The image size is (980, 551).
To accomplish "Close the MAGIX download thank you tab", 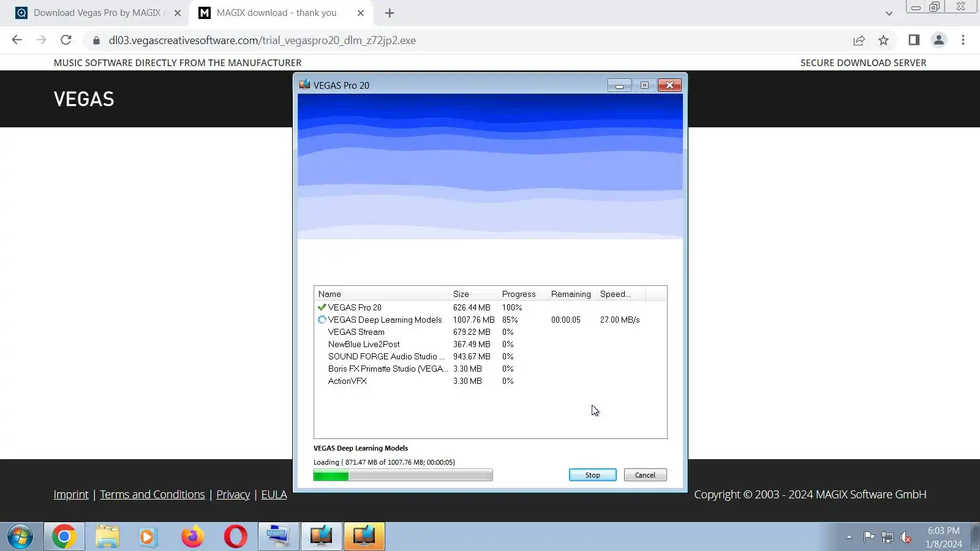I will 360,13.
